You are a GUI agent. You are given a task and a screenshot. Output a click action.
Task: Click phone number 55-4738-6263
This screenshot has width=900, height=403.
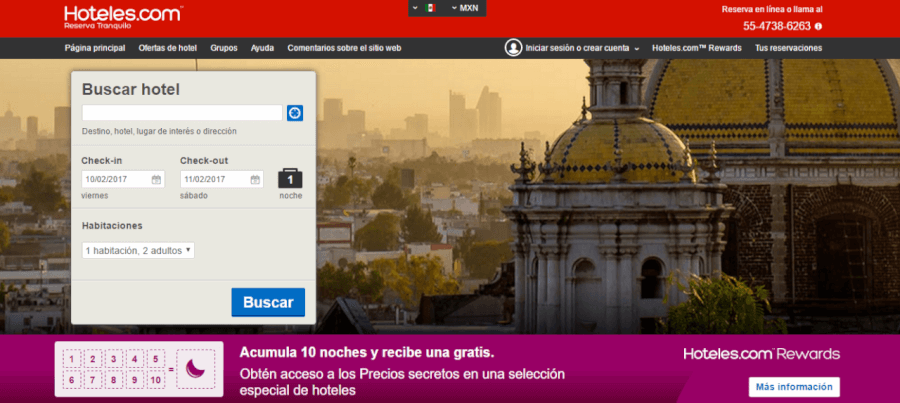pyautogui.click(x=777, y=26)
